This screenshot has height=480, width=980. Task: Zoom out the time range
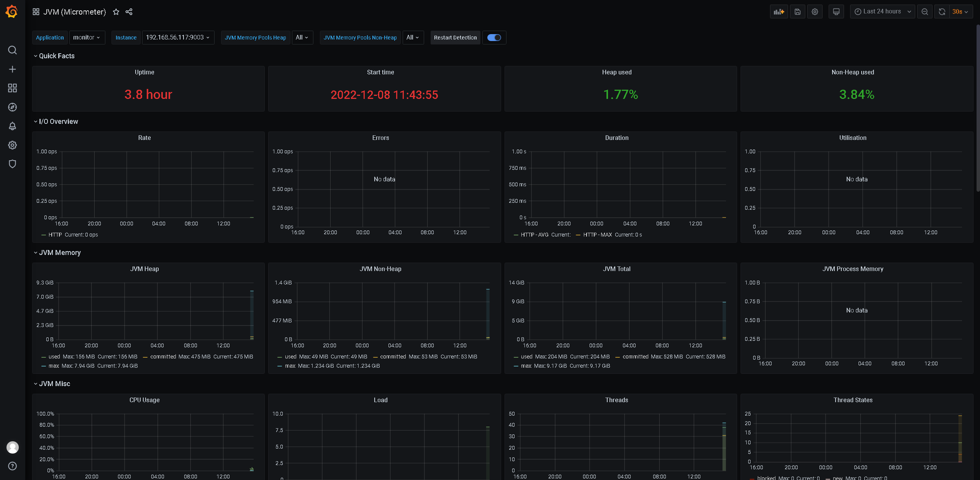click(x=925, y=12)
